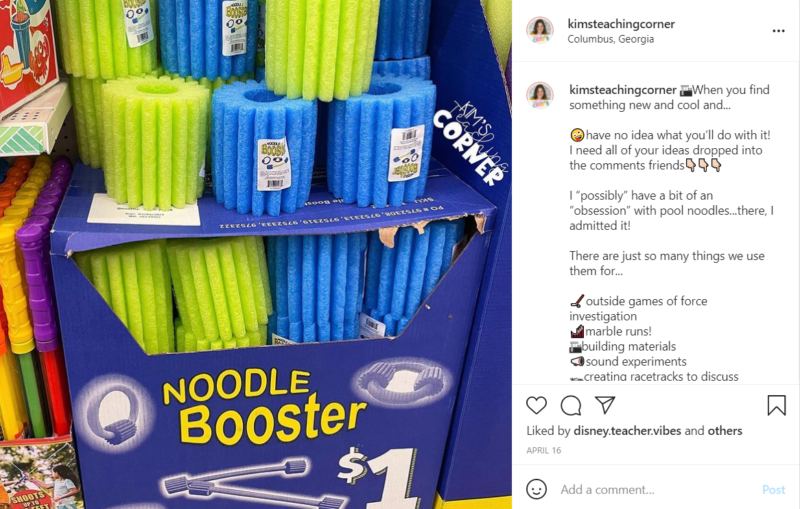Share post with paper plane icon
The height and width of the screenshot is (509, 800).
pyautogui.click(x=605, y=405)
